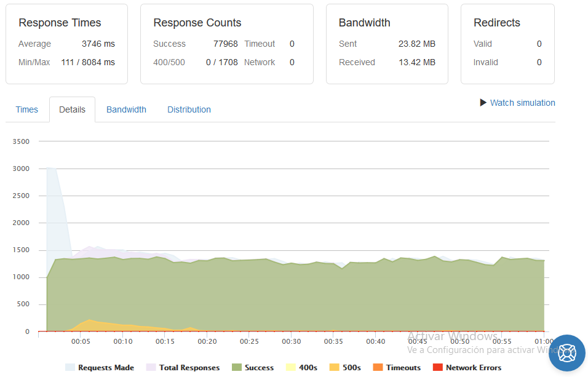Click the 500s legend swatch
This screenshot has height=377, width=588.
[334, 367]
